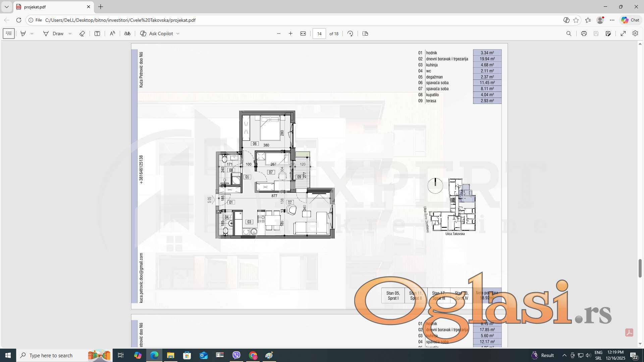The image size is (644, 362).
Task: Select the Eraser tool
Action: tap(82, 34)
